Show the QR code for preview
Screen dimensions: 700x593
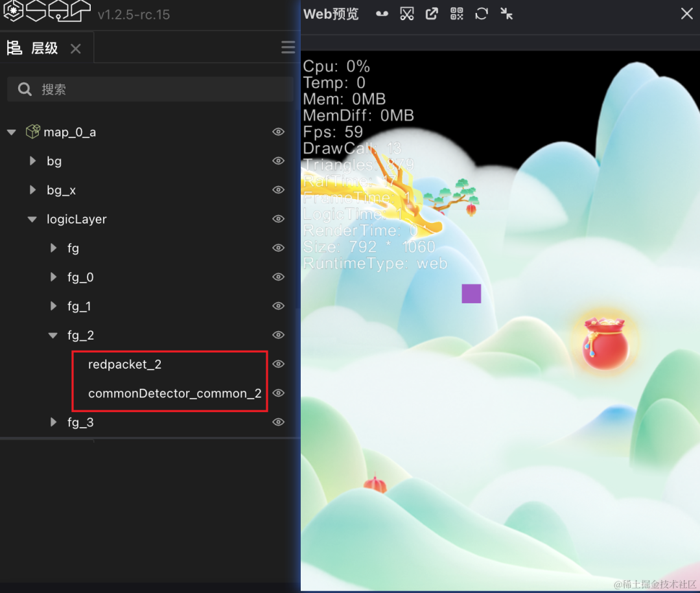pyautogui.click(x=457, y=14)
